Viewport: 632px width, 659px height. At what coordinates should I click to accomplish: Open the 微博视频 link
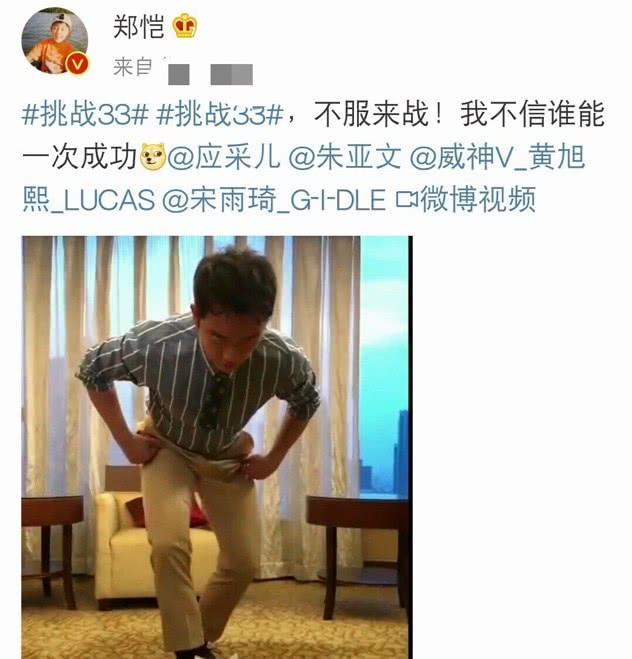coord(478,200)
